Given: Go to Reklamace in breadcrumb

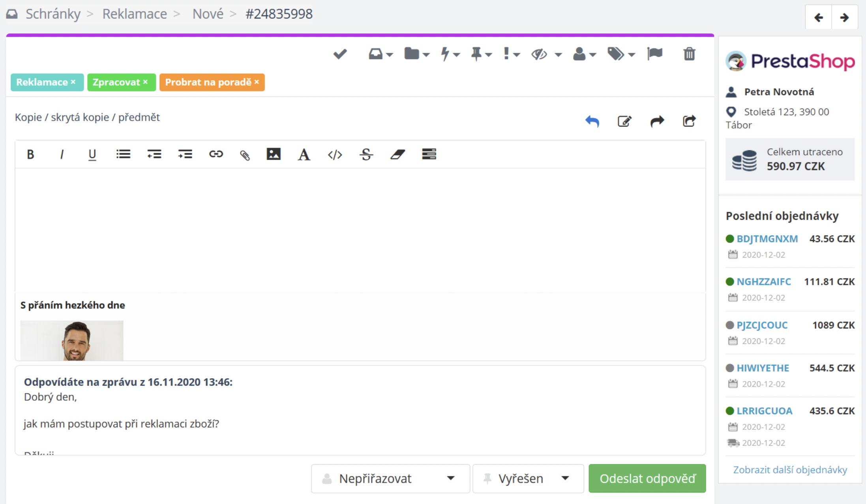Looking at the screenshot, I should tap(135, 14).
